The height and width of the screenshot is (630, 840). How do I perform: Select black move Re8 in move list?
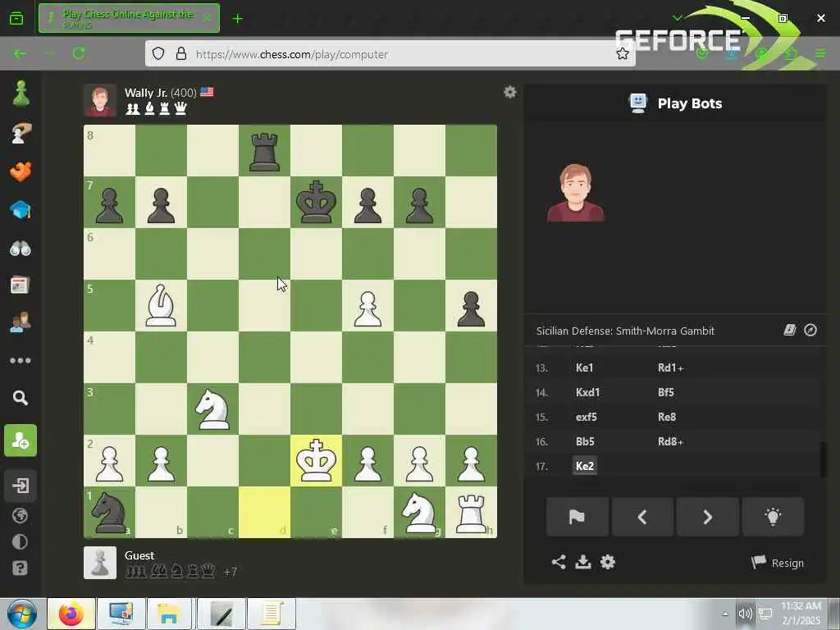tap(667, 417)
